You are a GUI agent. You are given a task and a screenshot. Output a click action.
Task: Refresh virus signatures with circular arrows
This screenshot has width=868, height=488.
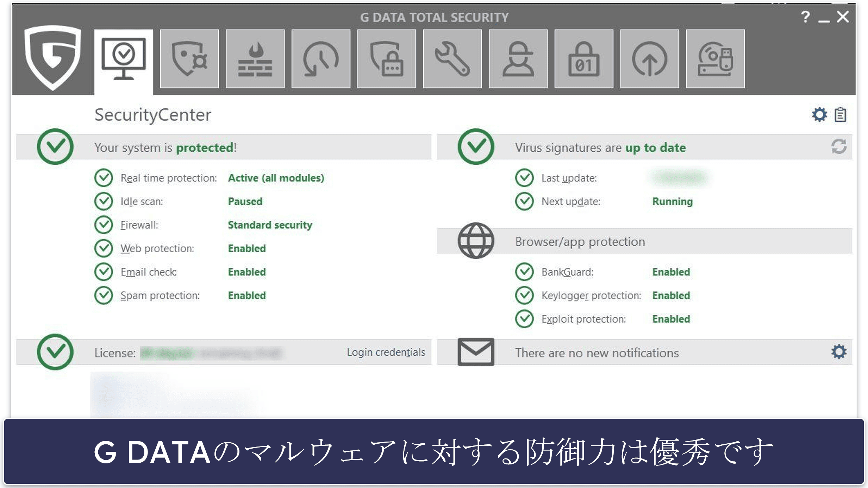point(839,146)
